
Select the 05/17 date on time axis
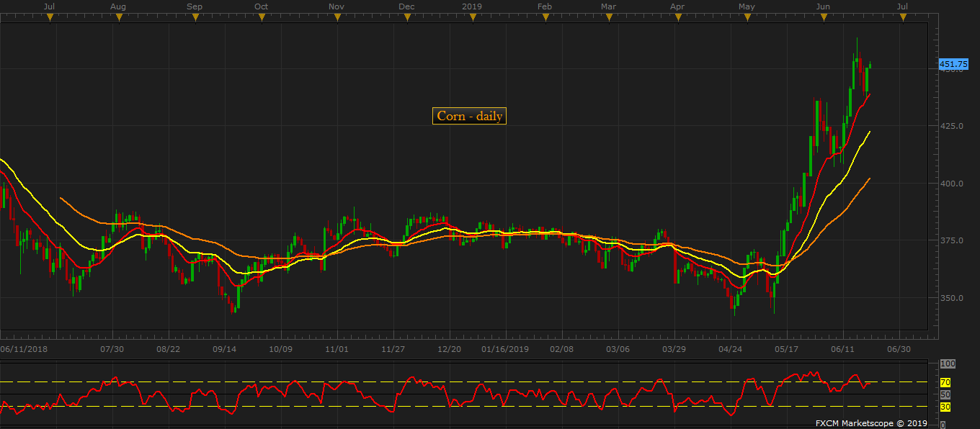point(787,349)
